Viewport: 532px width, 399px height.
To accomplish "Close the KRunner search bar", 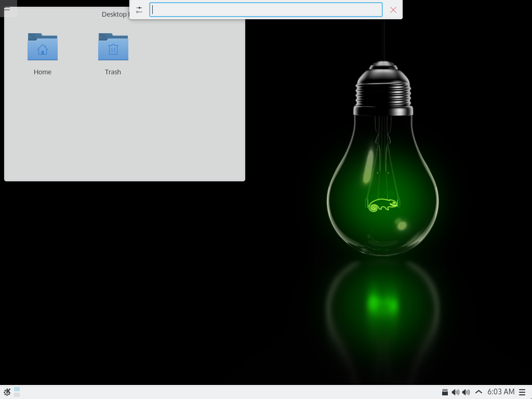I will pos(393,10).
